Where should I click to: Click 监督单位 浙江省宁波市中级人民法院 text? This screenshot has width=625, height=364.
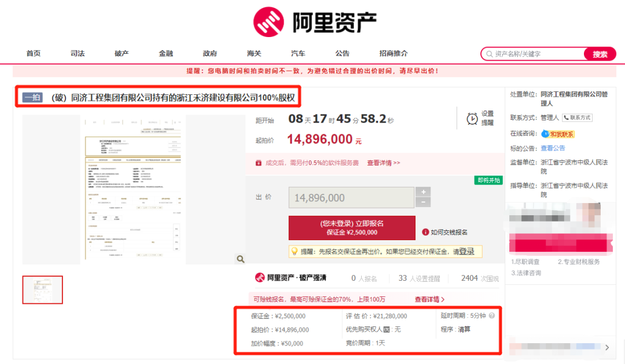559,167
